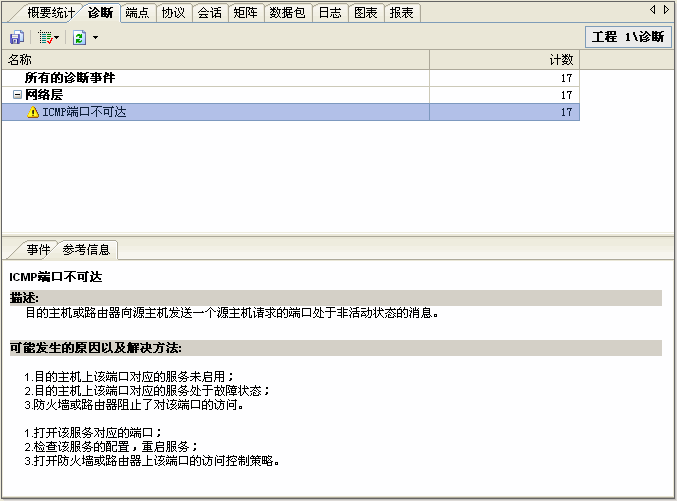This screenshot has height=501, width=677.
Task: Click solution 3 about 访问控制策略
Action: 152,461
